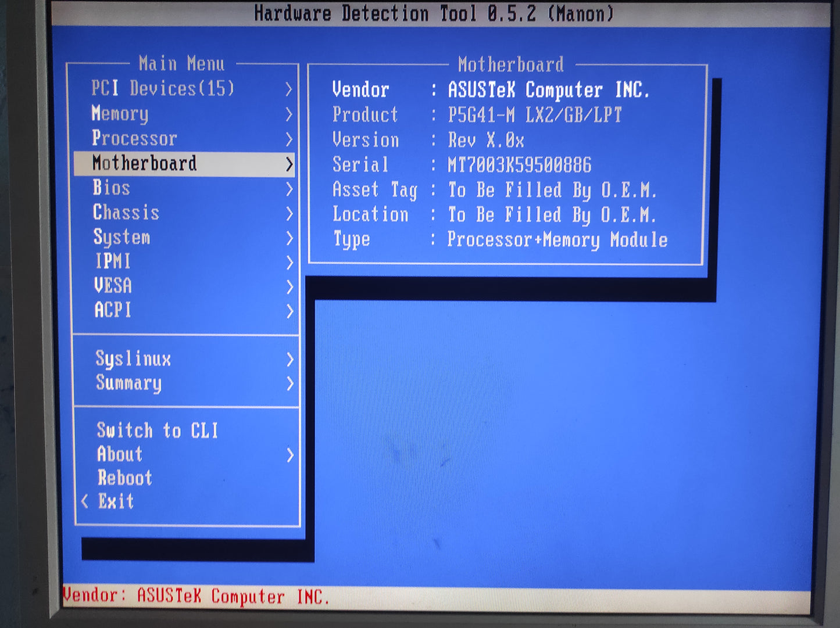Select Memory in the Main Menu
The image size is (840, 628).
(x=120, y=114)
